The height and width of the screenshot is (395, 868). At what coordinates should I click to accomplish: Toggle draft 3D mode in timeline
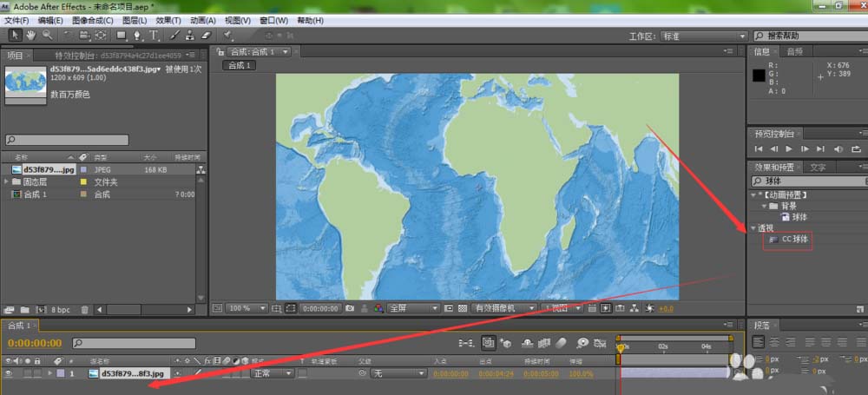[x=505, y=343]
